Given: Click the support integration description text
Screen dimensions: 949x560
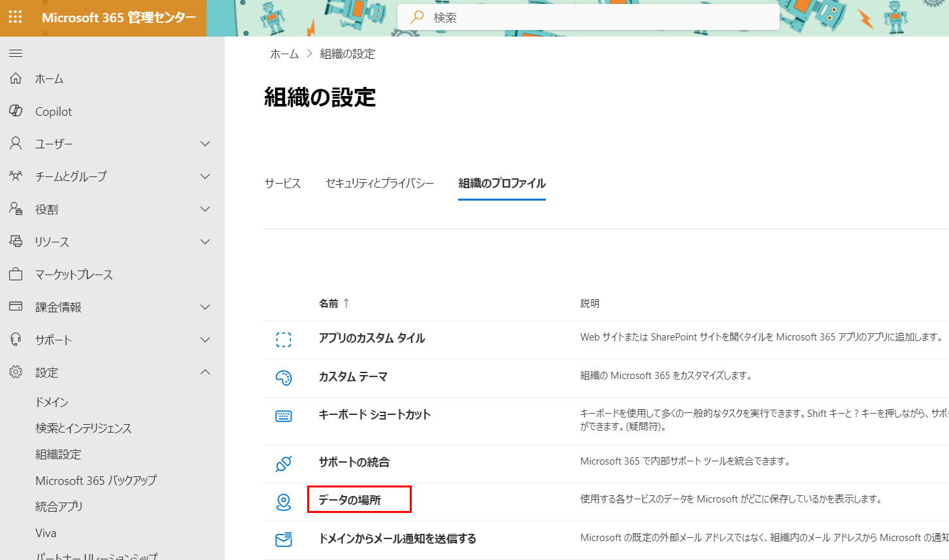Looking at the screenshot, I should (x=686, y=461).
